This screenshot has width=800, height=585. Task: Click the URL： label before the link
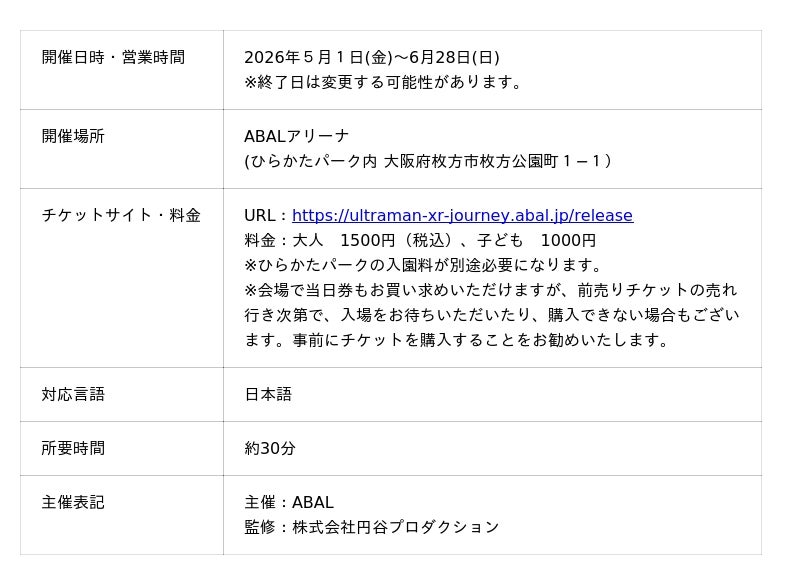click(267, 216)
